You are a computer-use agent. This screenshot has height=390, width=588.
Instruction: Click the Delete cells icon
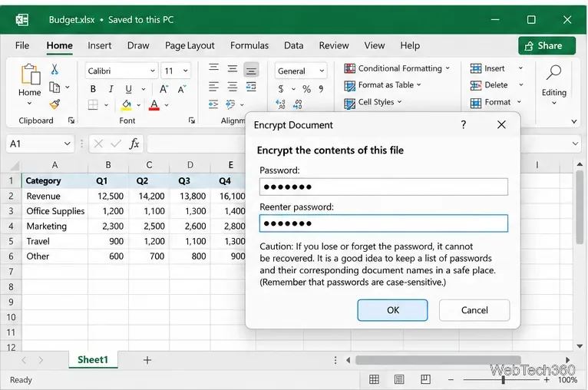(x=476, y=85)
